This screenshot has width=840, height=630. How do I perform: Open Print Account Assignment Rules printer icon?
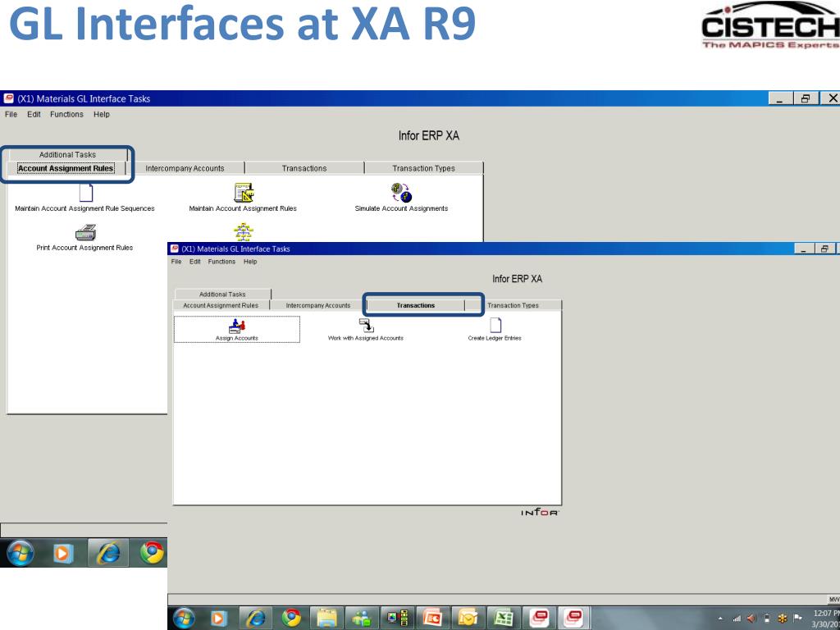coord(85,233)
